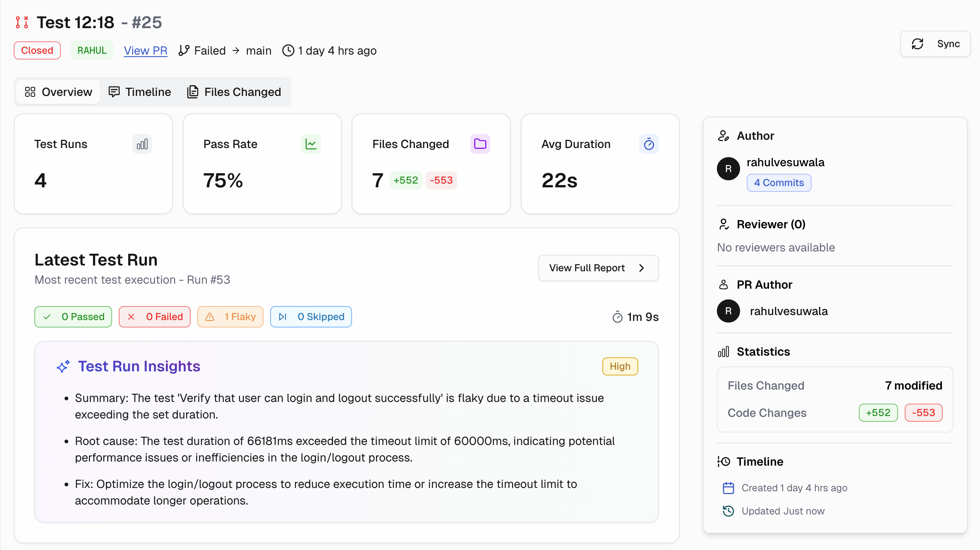Click the High severity badge
This screenshot has width=980, height=550.
pyautogui.click(x=620, y=366)
